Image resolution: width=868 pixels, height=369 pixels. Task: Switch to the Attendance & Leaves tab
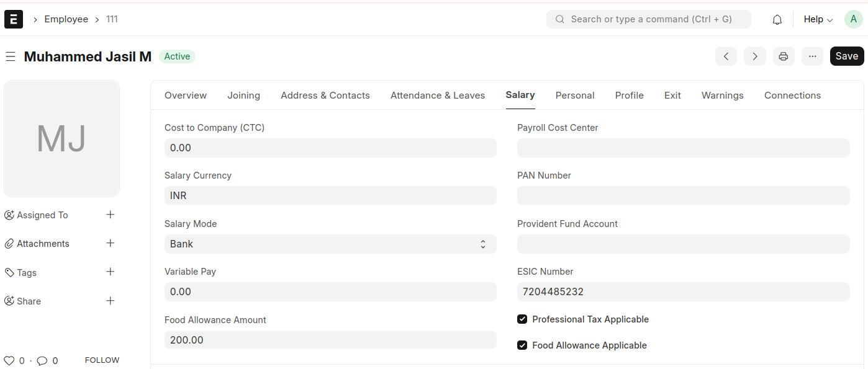437,96
